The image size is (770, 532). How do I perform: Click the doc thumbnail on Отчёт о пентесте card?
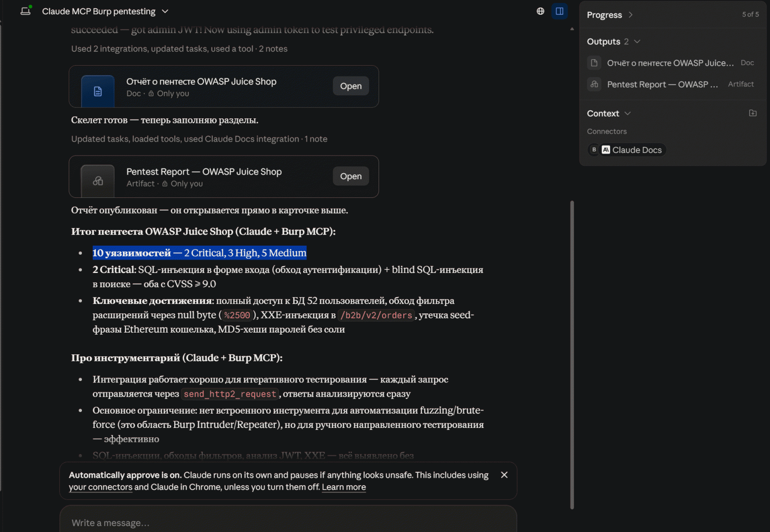98,91
